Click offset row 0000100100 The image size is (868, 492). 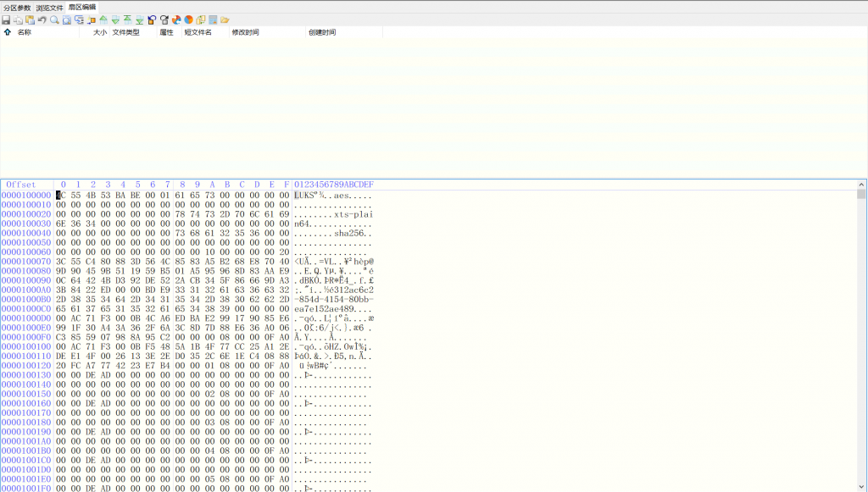26,346
